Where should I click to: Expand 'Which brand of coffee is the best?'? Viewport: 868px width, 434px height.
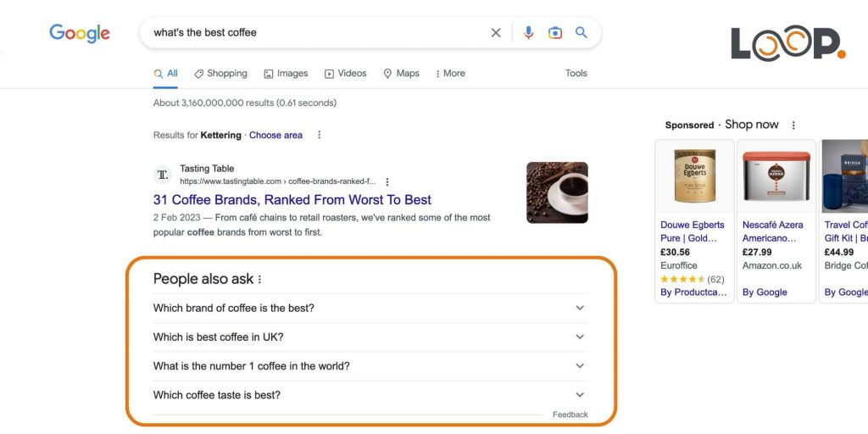click(370, 308)
